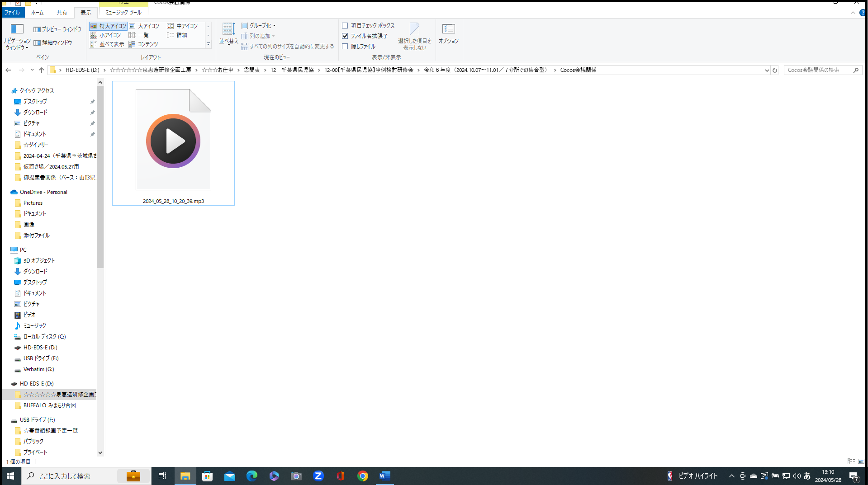
Task: Switch to the 共有 ribbon tab
Action: 62,13
